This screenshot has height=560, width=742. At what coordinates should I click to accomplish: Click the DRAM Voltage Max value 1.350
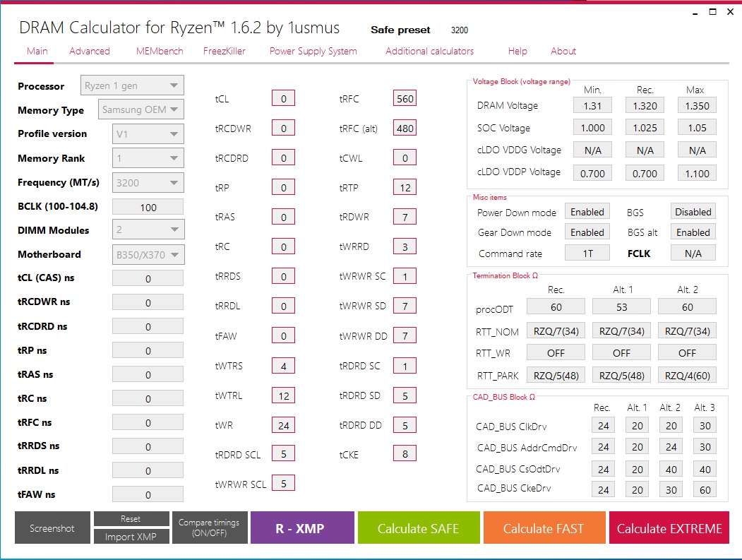click(x=697, y=105)
